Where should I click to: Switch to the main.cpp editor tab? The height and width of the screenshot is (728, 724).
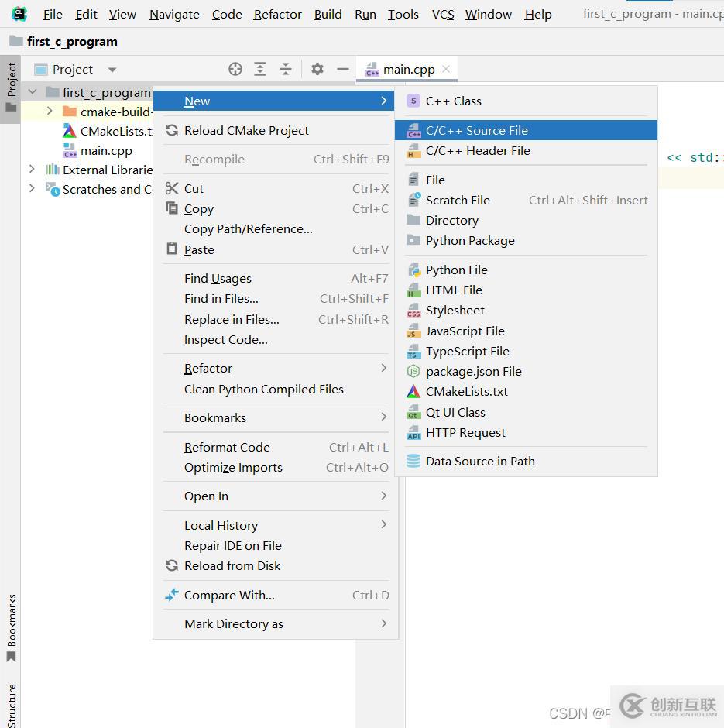(409, 69)
